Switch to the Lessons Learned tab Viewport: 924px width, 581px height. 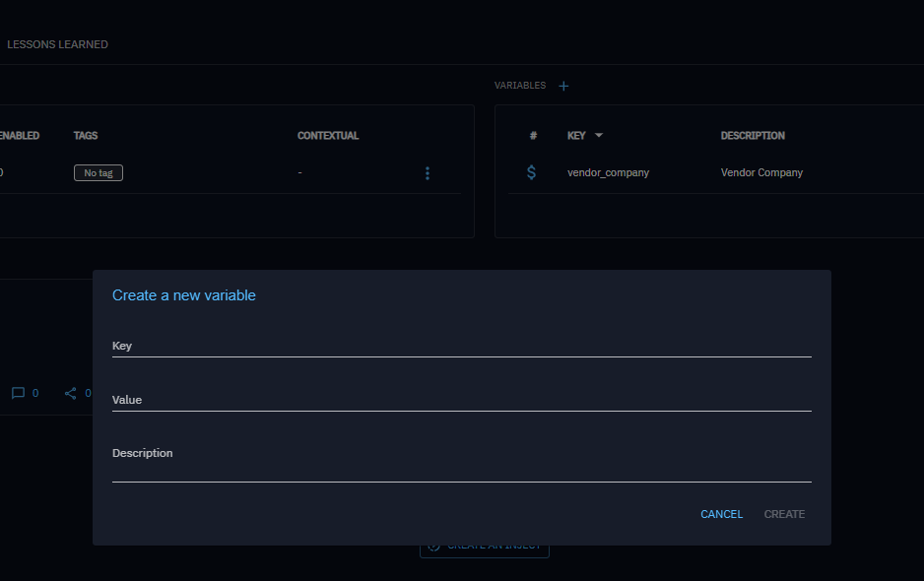[57, 44]
